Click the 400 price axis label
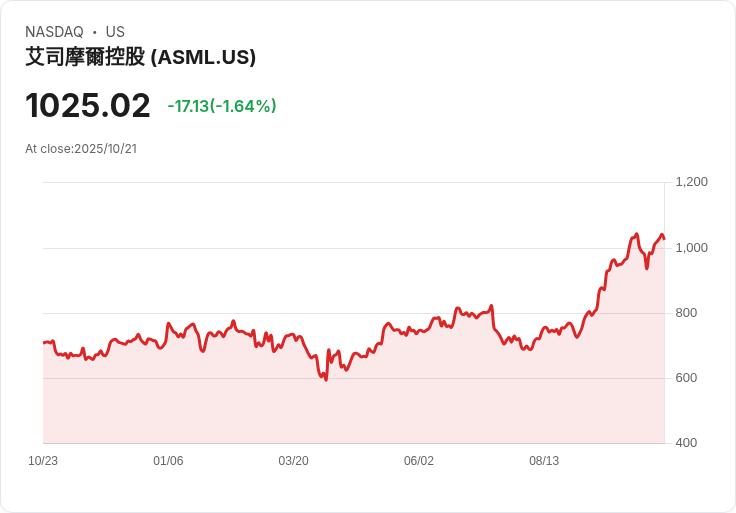 686,443
